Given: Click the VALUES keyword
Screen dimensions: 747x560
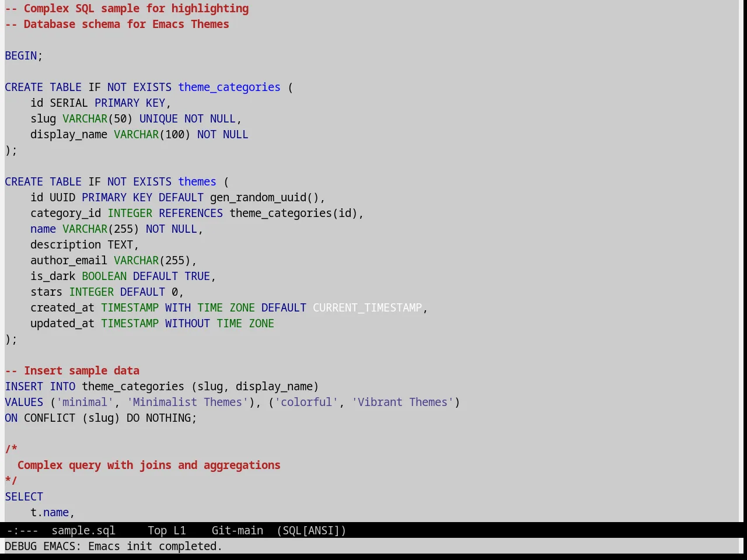Looking at the screenshot, I should click(x=24, y=402).
